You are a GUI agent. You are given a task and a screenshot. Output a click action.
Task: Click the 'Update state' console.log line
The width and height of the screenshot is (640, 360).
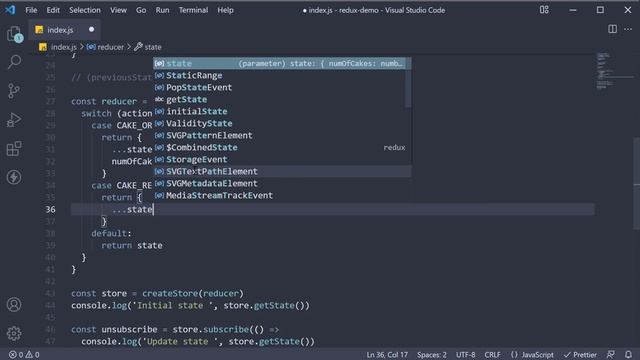(x=198, y=341)
